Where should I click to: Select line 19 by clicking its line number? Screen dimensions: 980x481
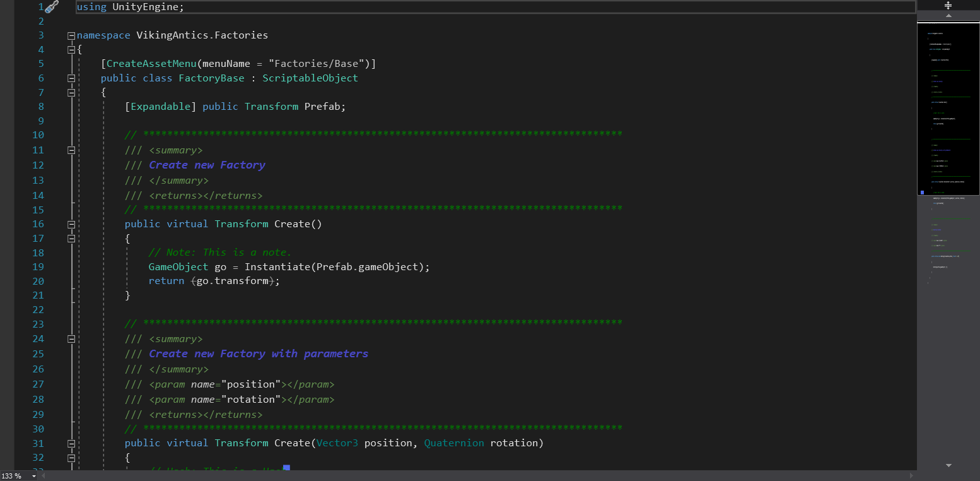tap(38, 266)
